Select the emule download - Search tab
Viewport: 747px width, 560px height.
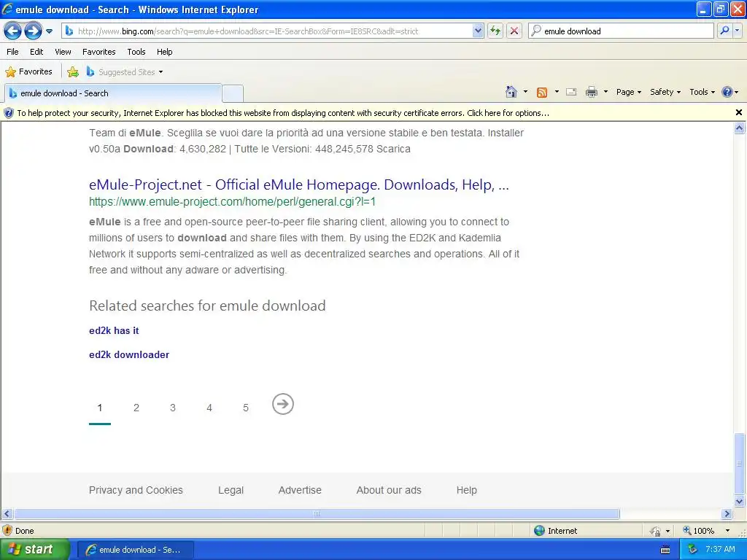pos(112,93)
